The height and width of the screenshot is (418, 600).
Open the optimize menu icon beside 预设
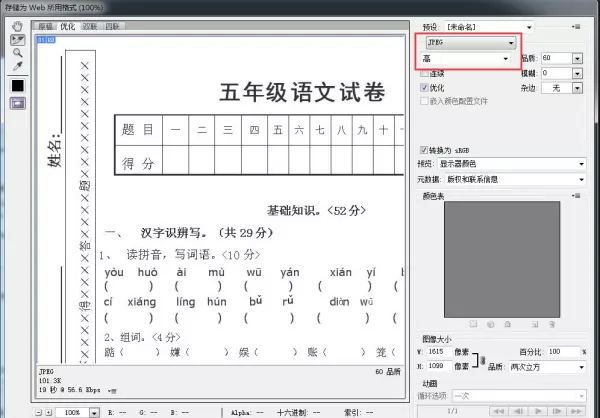click(576, 26)
